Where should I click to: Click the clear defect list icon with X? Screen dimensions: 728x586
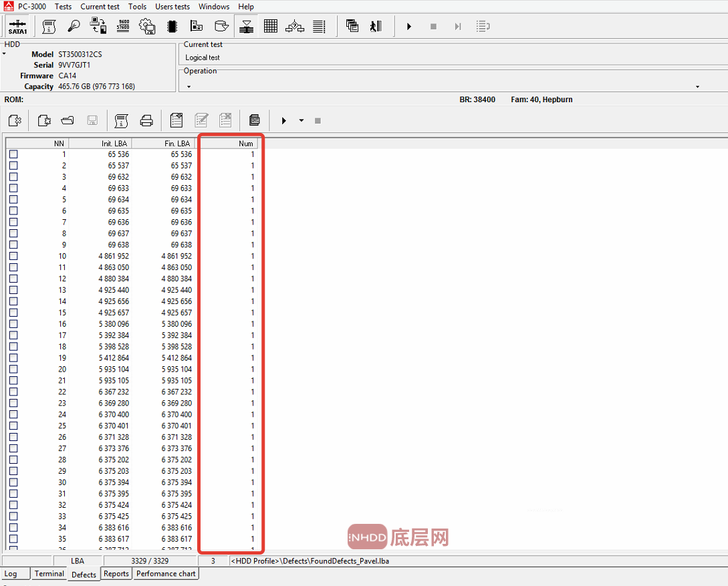[15, 121]
